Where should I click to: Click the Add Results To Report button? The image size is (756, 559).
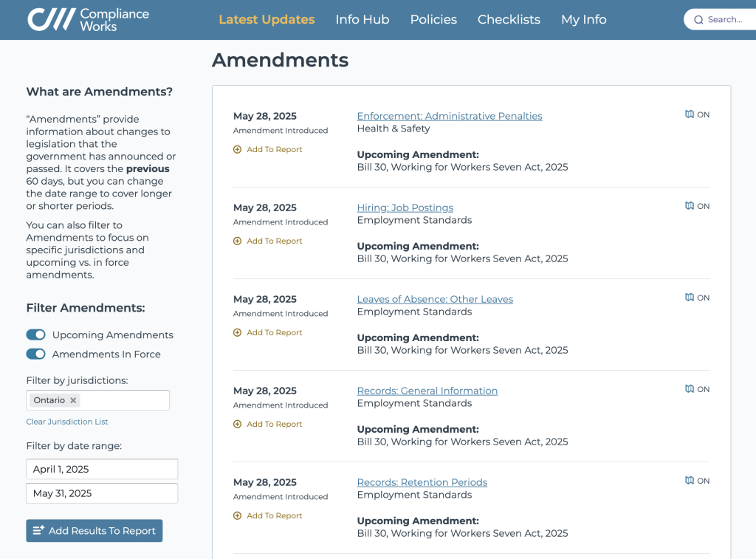click(x=94, y=530)
